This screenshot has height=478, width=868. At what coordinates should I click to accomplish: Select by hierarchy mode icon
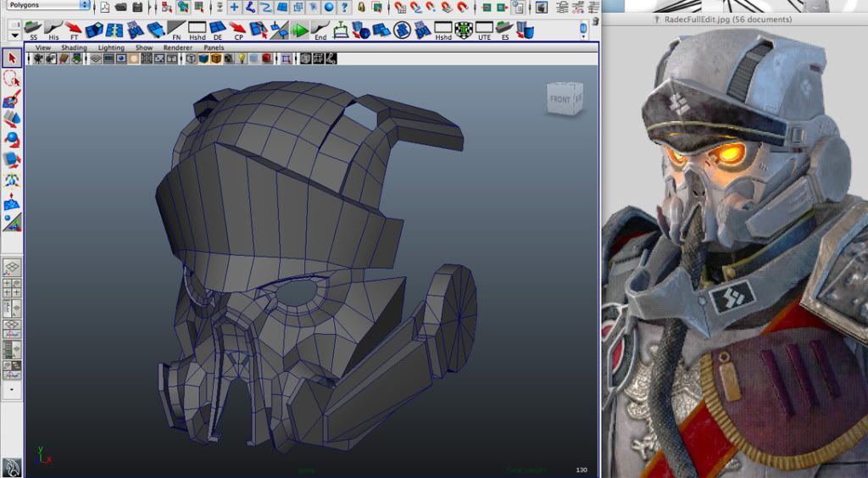click(x=166, y=7)
